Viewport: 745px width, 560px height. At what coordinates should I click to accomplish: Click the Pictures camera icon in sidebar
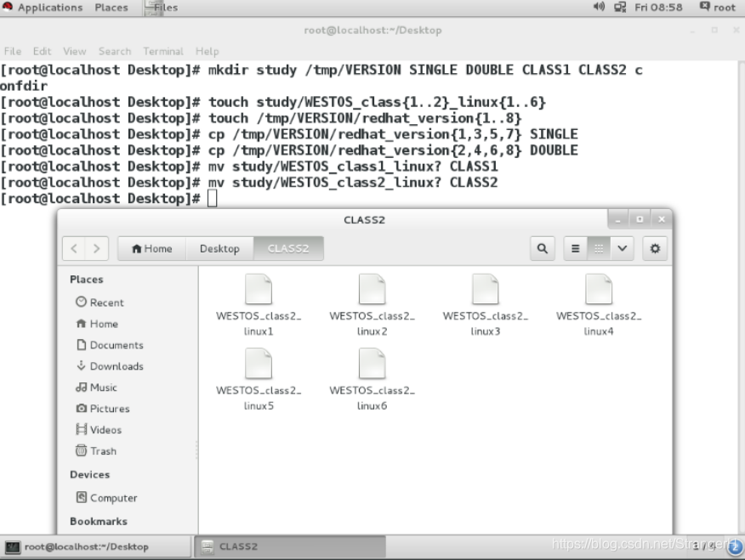tap(82, 408)
